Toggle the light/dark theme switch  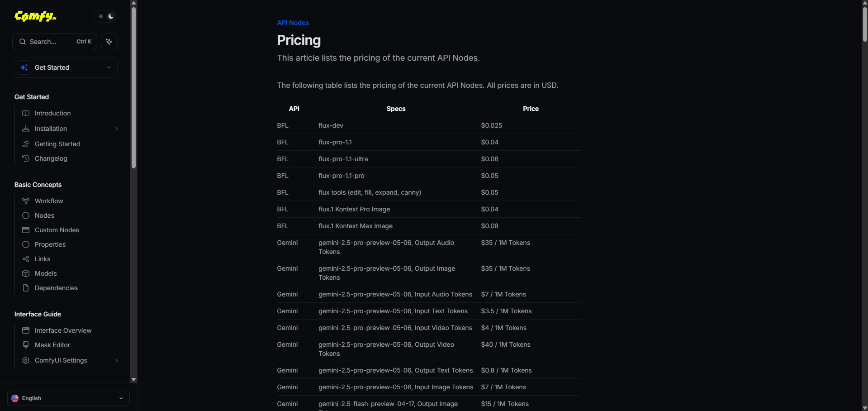point(106,16)
